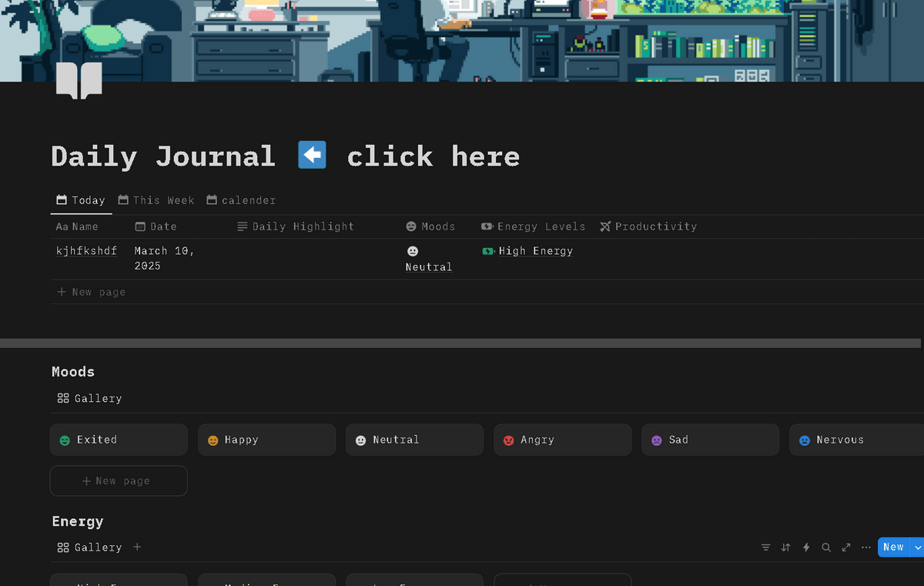Viewport: 924px width, 586px height.
Task: Click the Energy database heading
Action: tap(77, 521)
